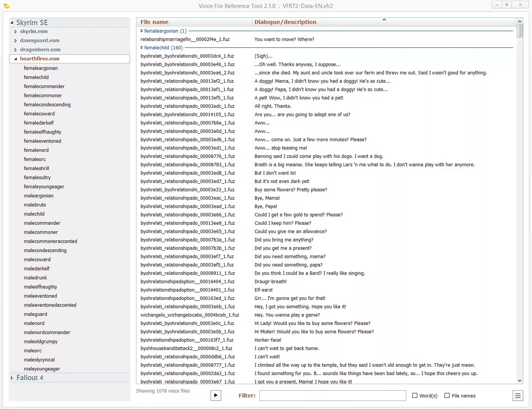Screen dimensions: 532x410
Task: Select the maleyoungeager voice type
Action: pyautogui.click(x=42, y=369)
